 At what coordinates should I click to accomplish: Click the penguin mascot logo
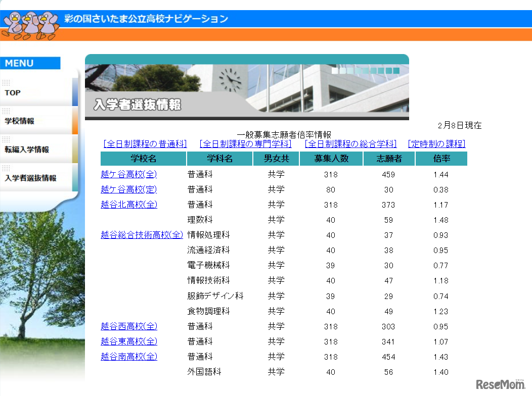click(29, 24)
